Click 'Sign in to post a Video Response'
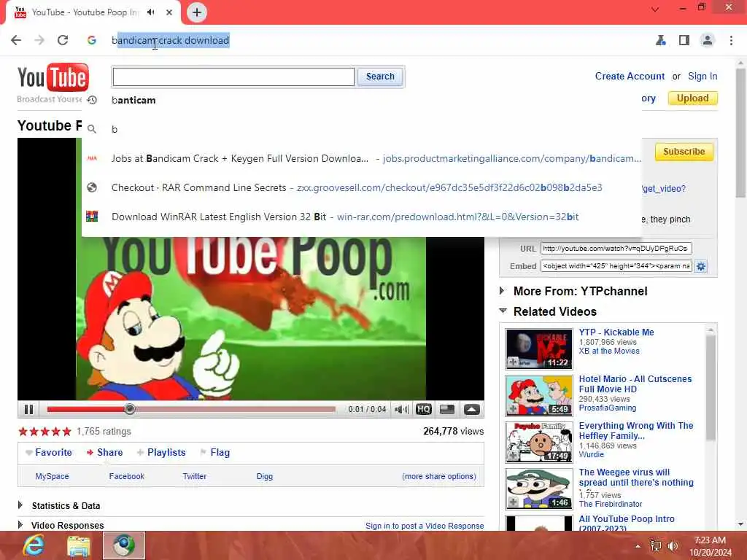Viewport: 747px width, 560px height. point(425,526)
